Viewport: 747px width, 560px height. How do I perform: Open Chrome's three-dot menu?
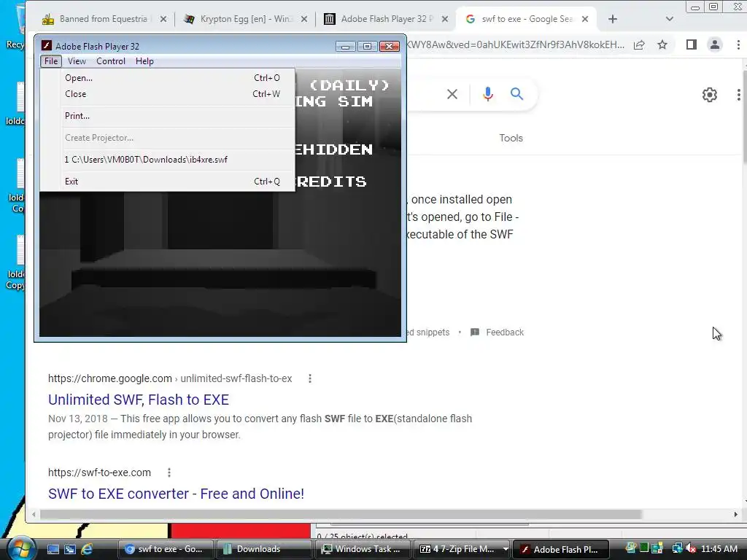pos(738,44)
